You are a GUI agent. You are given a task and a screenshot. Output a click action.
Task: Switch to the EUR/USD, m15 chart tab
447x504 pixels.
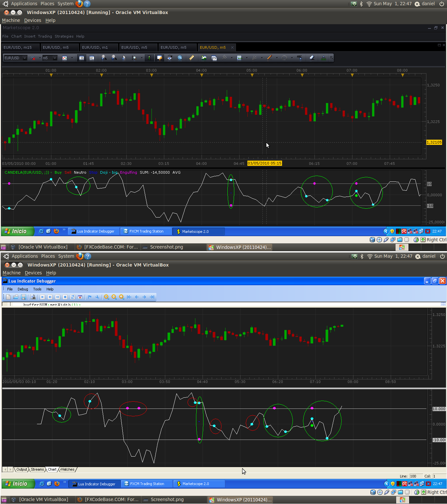pos(18,47)
